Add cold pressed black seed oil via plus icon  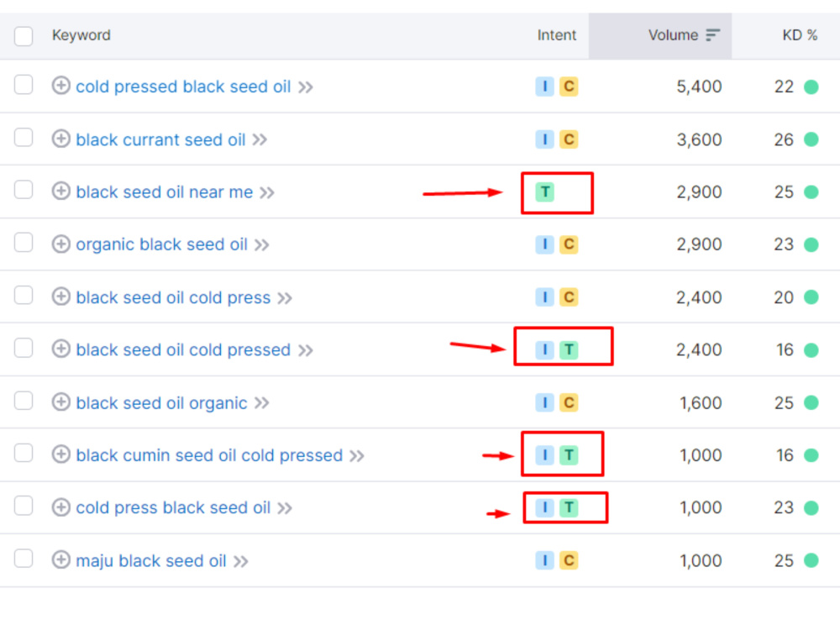[61, 85]
